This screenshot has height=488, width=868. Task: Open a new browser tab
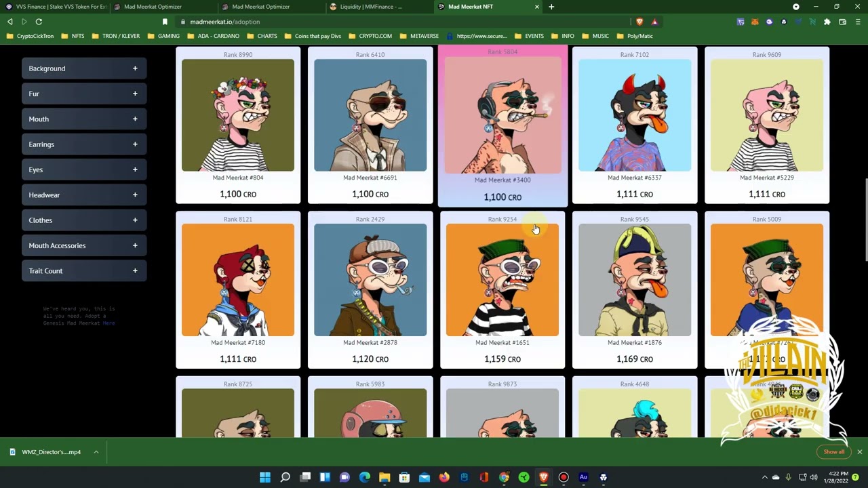point(551,7)
